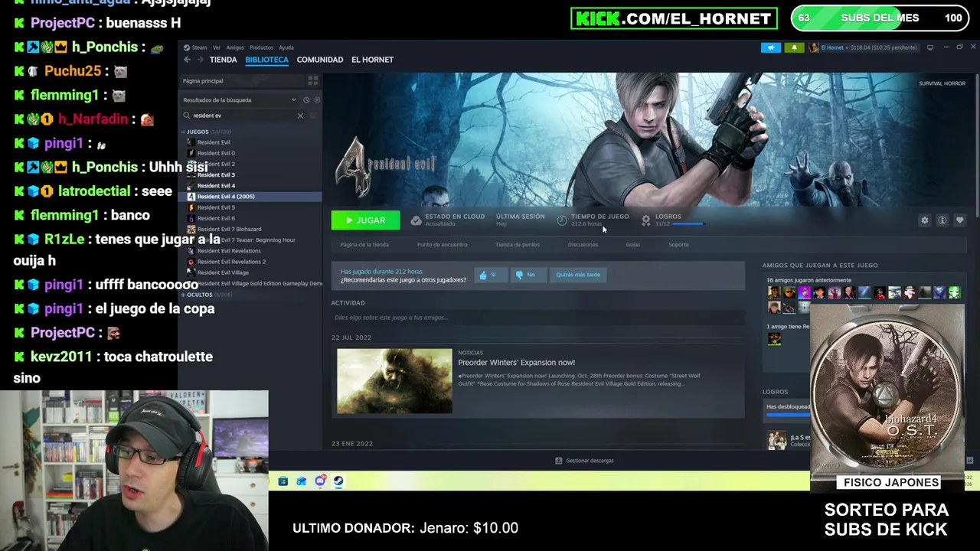The image size is (980, 551).
Task: Click the activity status text field
Action: pos(537,318)
